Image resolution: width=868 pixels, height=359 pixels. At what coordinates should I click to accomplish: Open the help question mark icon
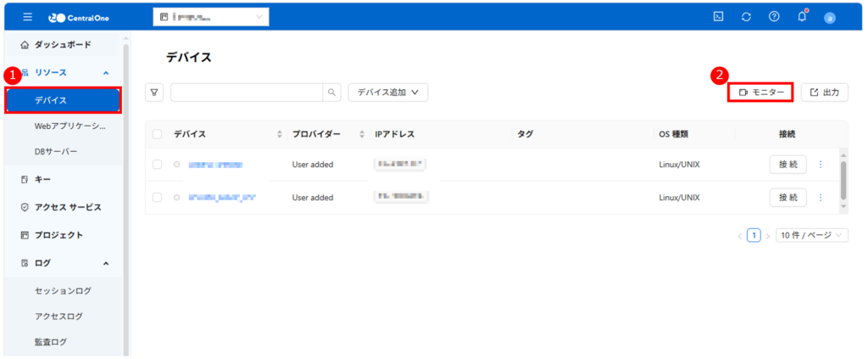click(x=774, y=17)
